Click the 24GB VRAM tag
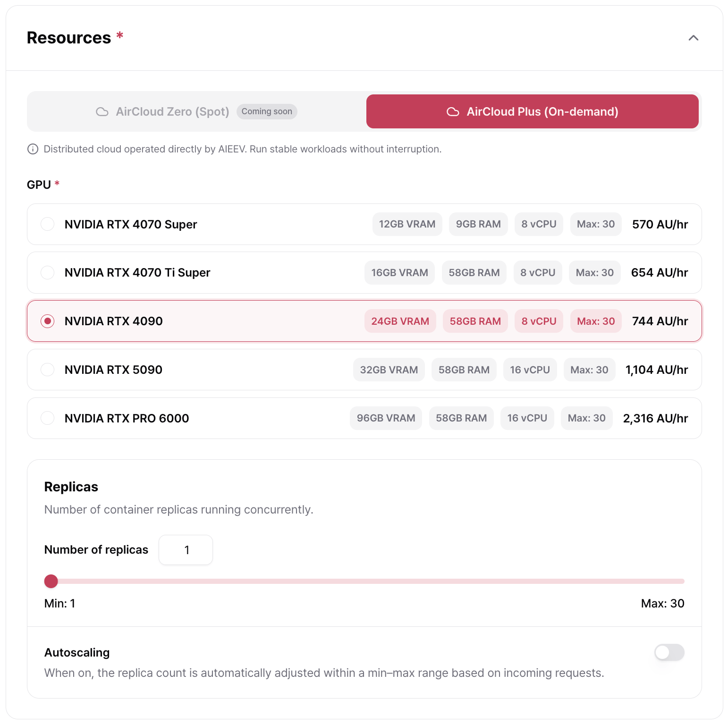 [x=400, y=321]
